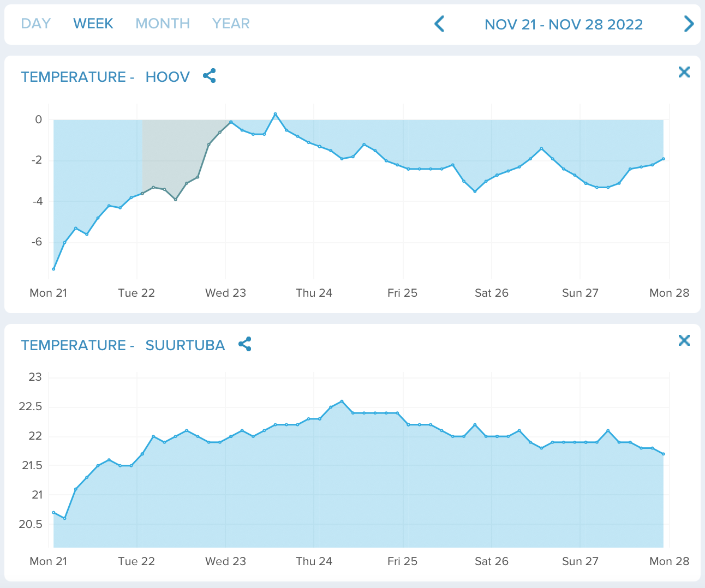Share the Hoov temperature chart

click(x=210, y=76)
